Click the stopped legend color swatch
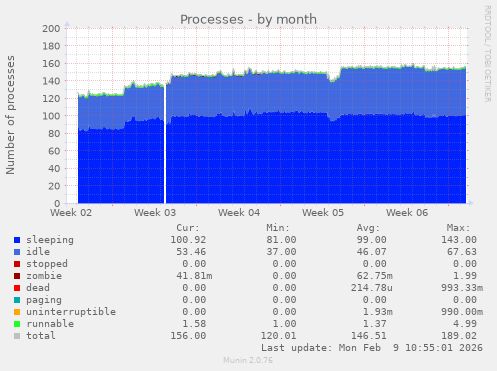 17,264
